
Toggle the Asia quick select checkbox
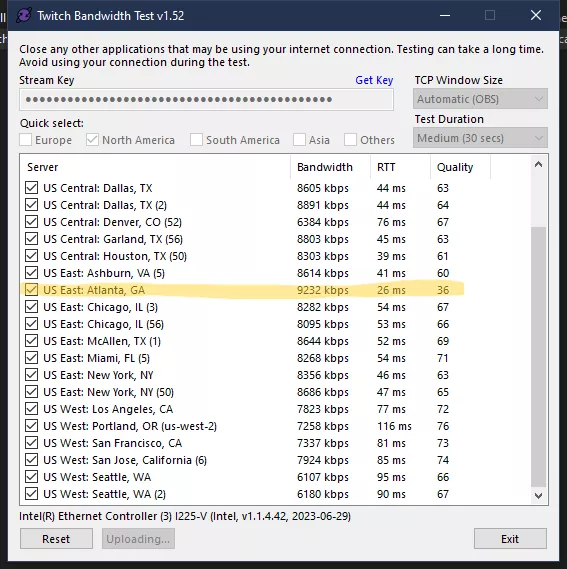tap(299, 140)
